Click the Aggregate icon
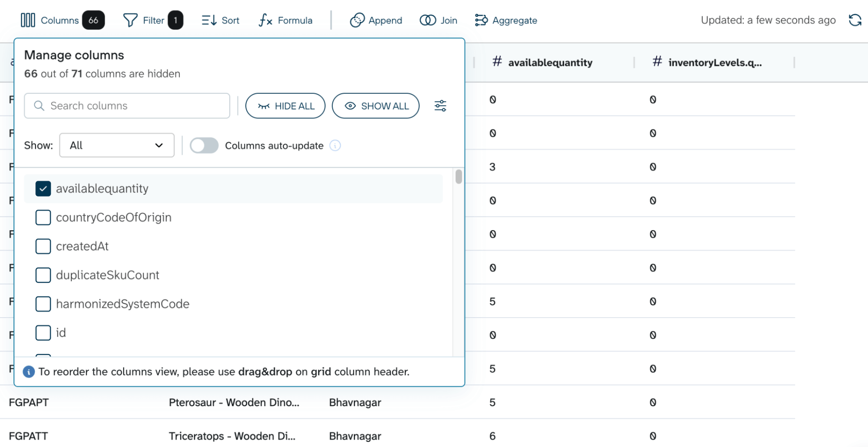Viewport: 868px width, 447px height. point(482,20)
